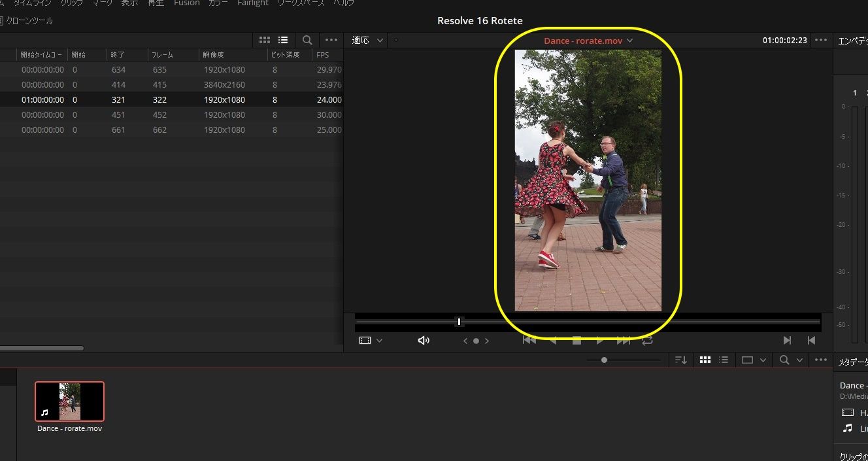Select the row with 25.000 FPS
868x461 pixels.
(171, 130)
